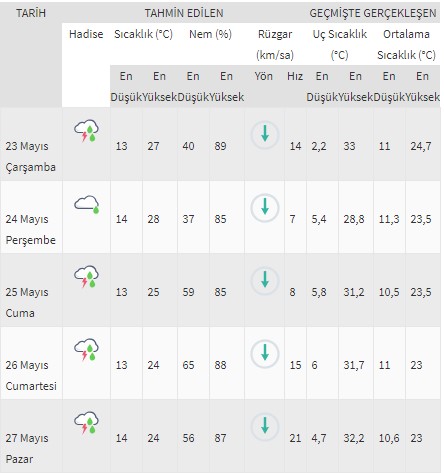
Task: Click the thunderstorm icon for 27 Mayıs
Action: [x=86, y=422]
